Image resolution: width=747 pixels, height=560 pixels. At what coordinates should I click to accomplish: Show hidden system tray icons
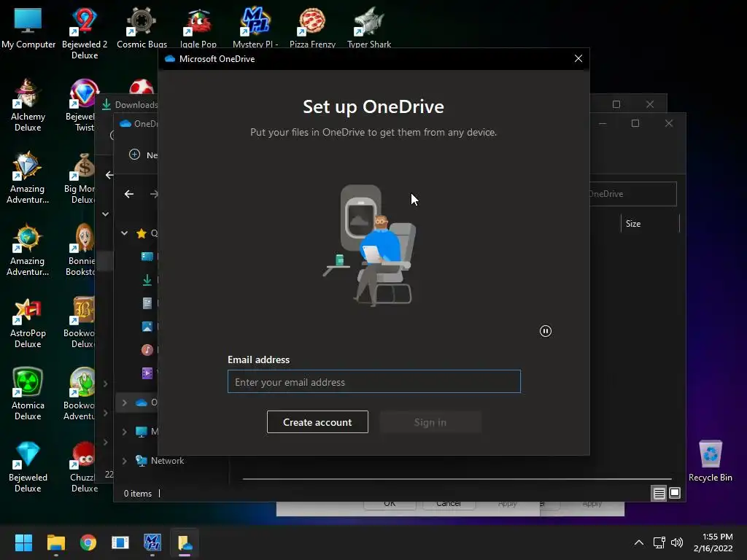pos(639,542)
